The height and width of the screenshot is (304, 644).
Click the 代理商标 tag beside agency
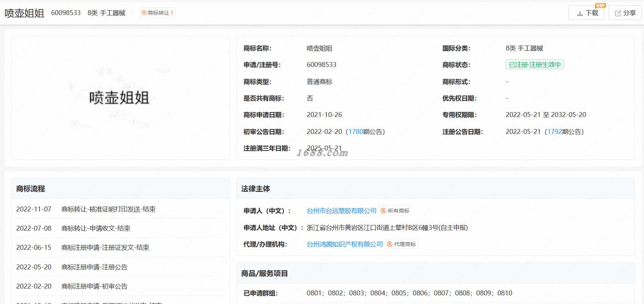pos(401,244)
